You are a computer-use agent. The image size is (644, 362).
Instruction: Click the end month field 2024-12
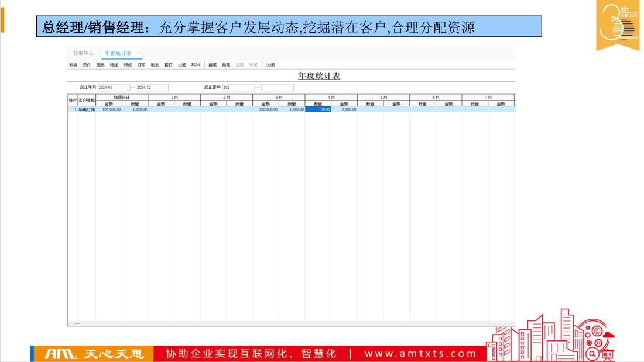click(x=152, y=88)
